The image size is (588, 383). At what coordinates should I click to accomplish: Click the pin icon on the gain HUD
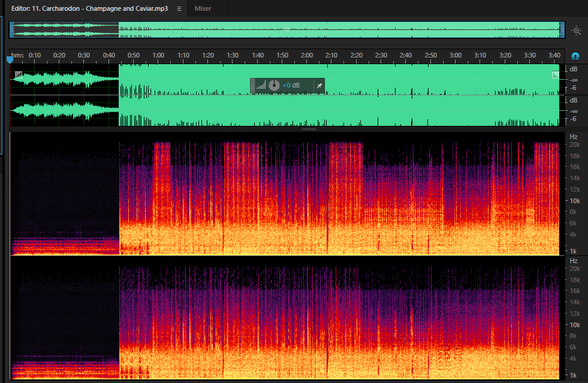click(319, 86)
